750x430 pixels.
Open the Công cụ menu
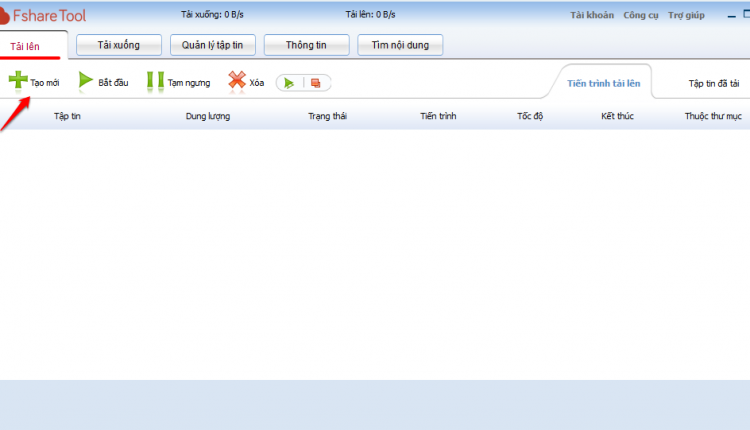click(640, 15)
